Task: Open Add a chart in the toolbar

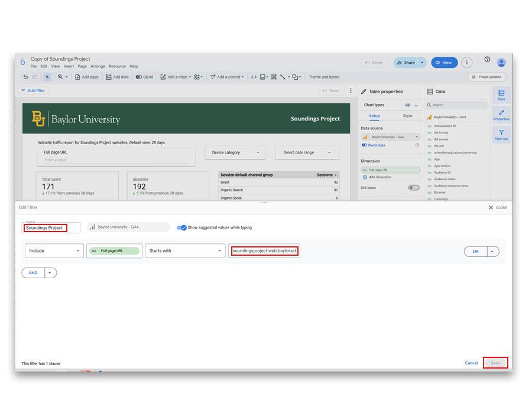Action: click(176, 77)
